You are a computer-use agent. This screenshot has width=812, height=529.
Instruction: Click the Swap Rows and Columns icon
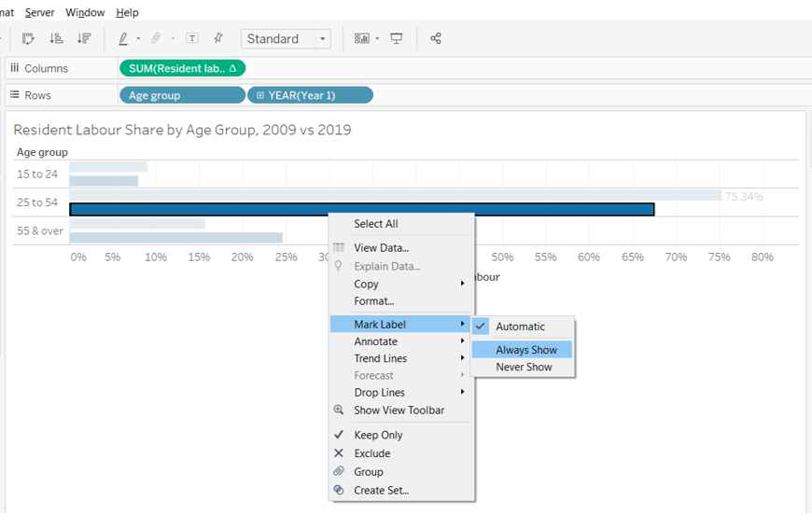(x=28, y=38)
